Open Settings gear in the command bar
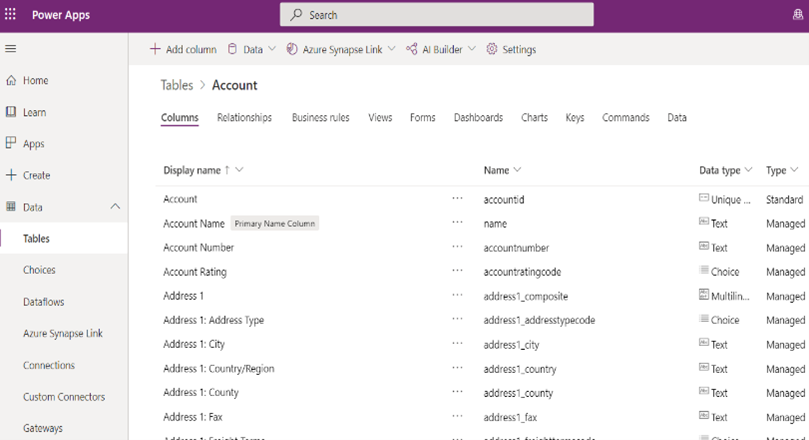The height and width of the screenshot is (440, 809). [511, 49]
